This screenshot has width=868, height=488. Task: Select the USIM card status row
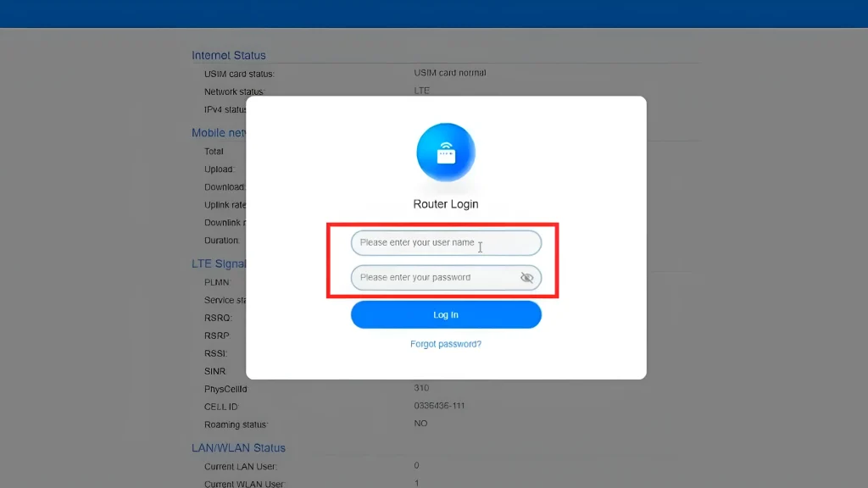click(239, 74)
